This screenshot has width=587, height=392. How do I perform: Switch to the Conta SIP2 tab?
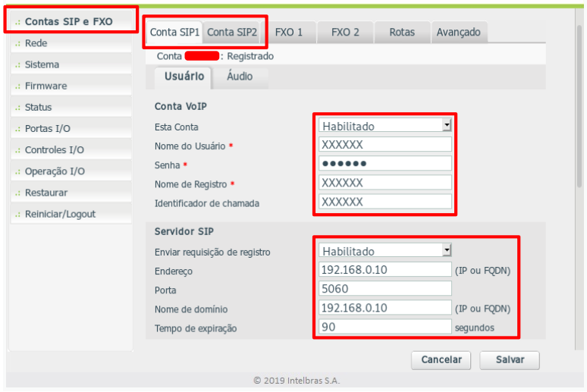[x=232, y=32]
